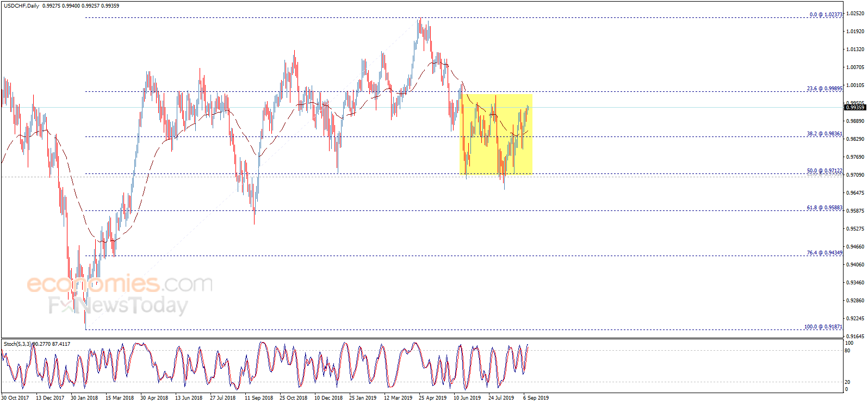The height and width of the screenshot is (404, 868).
Task: Click the '15 Mar 2018' date label
Action: [120, 398]
